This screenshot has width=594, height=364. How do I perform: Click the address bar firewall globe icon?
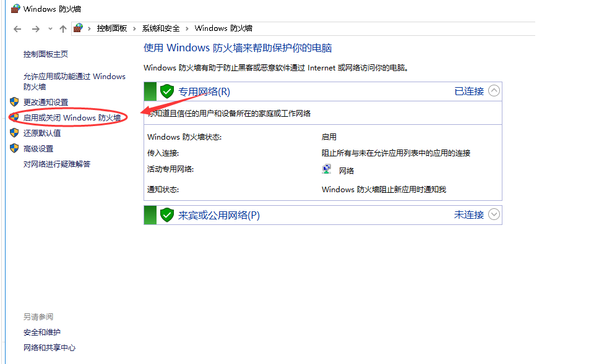coord(79,28)
